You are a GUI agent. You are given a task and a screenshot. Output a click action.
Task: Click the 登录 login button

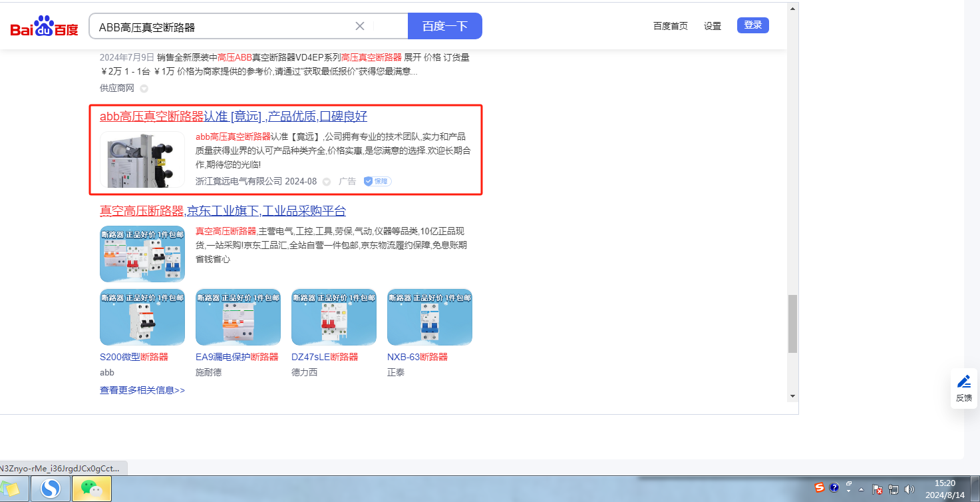coord(753,25)
